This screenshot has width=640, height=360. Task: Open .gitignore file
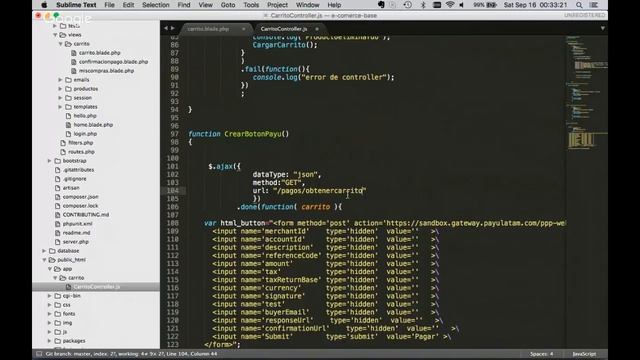click(x=75, y=179)
